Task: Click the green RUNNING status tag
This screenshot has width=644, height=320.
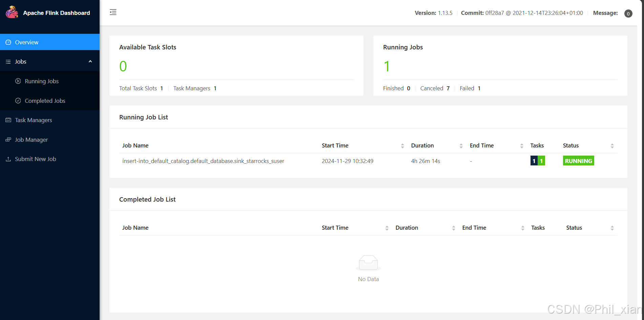Action: click(578, 161)
